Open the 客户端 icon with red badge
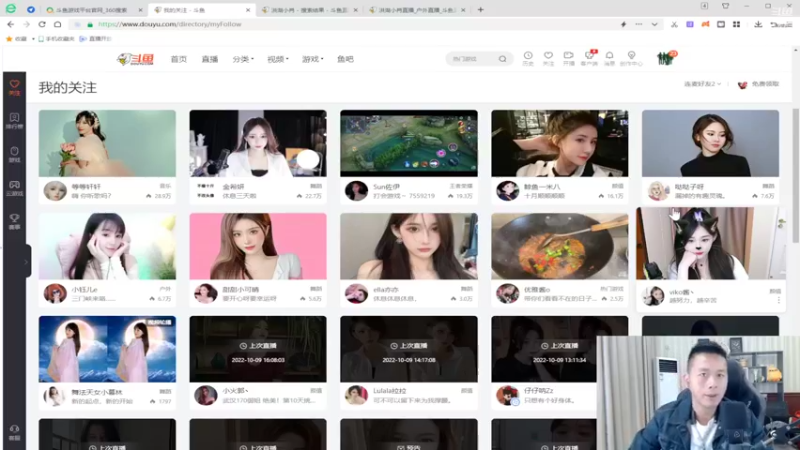Image resolution: width=800 pixels, height=450 pixels. click(x=589, y=58)
